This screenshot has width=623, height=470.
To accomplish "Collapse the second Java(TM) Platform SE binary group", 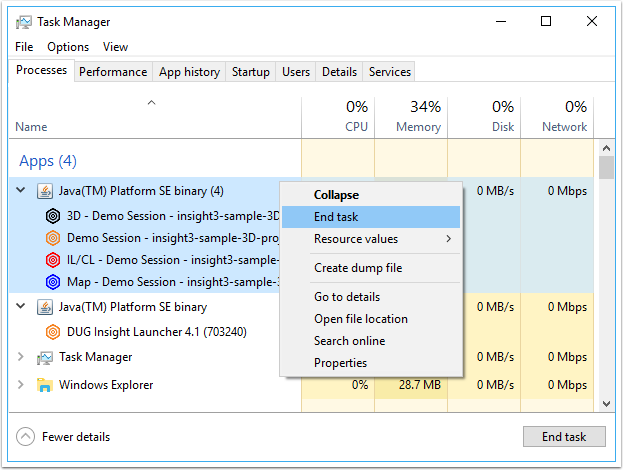I will [21, 306].
